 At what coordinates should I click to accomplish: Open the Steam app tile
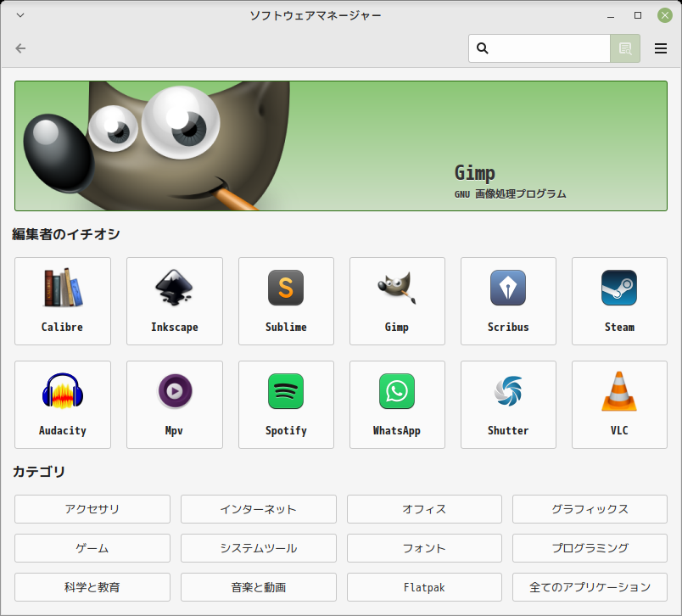pos(619,301)
